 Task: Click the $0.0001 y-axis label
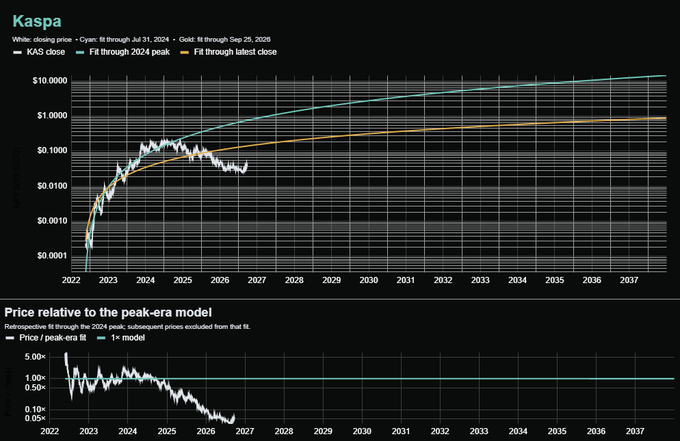pyautogui.click(x=52, y=256)
